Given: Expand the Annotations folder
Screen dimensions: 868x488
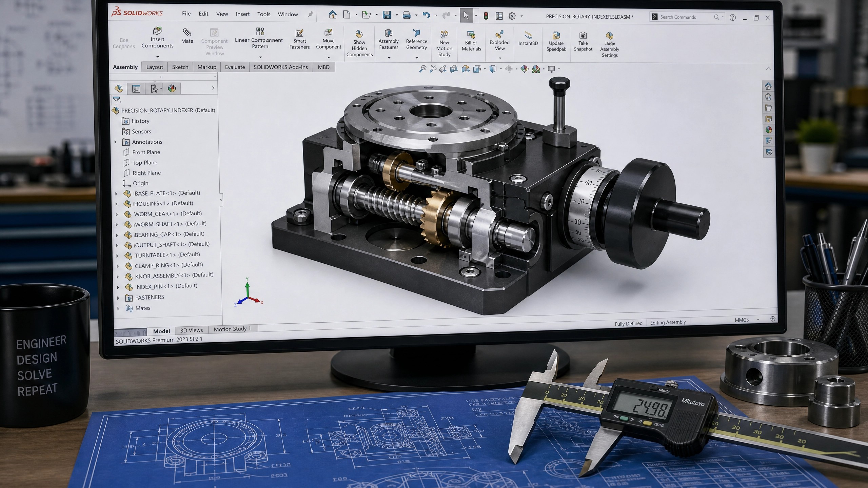Looking at the screenshot, I should (115, 142).
